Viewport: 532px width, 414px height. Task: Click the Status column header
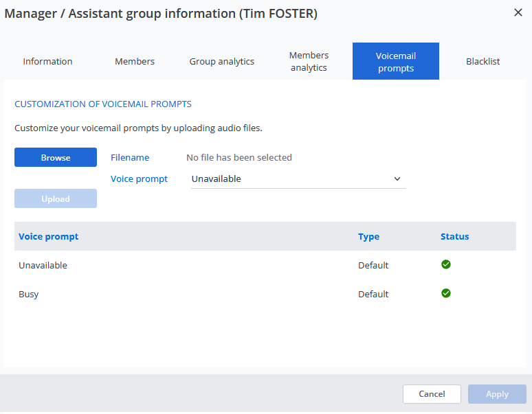pyautogui.click(x=454, y=236)
